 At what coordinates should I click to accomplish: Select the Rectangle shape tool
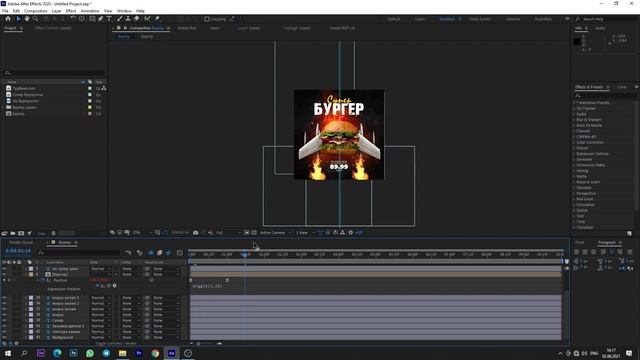click(x=92, y=19)
